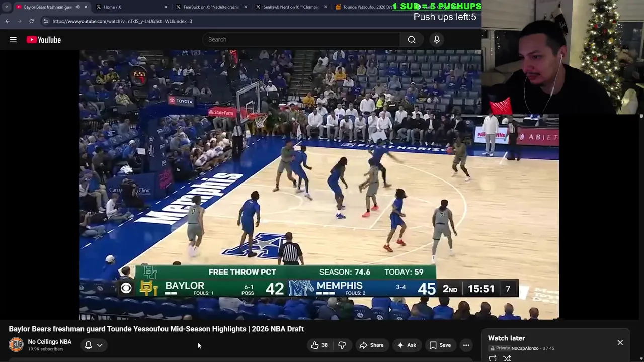Click the 19.9K subscribers text

46,349
